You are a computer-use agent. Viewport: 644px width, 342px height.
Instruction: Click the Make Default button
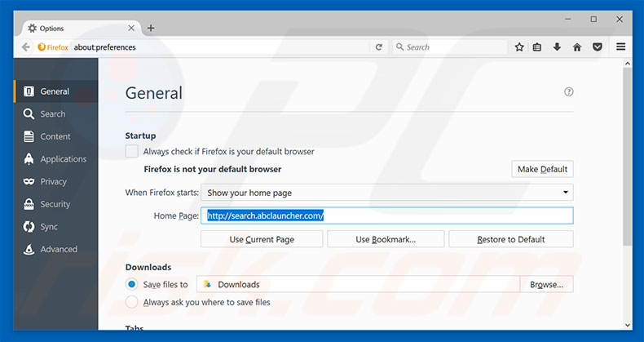[542, 169]
